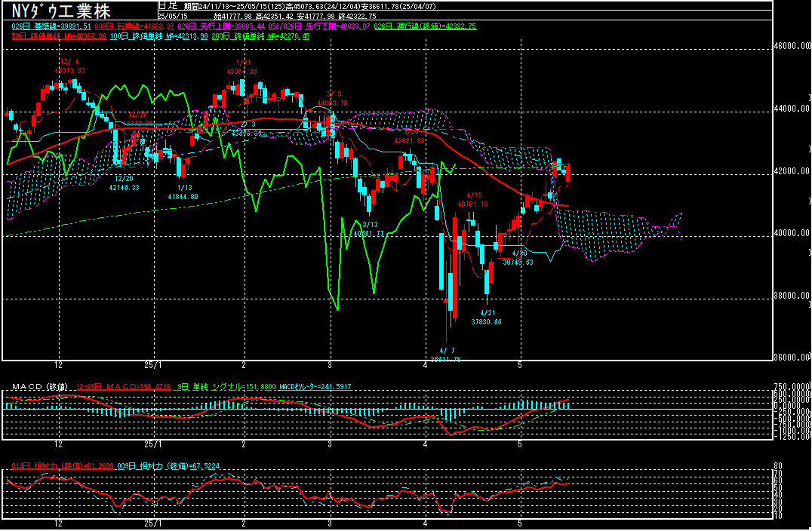The width and height of the screenshot is (812, 531).
Task: Click the 46000.00 price axis label
Action: [x=792, y=46]
